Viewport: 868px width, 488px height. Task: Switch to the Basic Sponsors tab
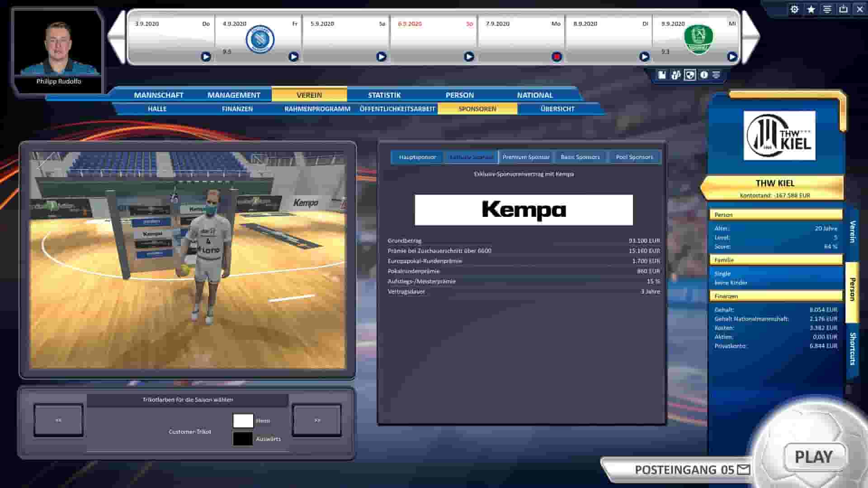coord(580,157)
